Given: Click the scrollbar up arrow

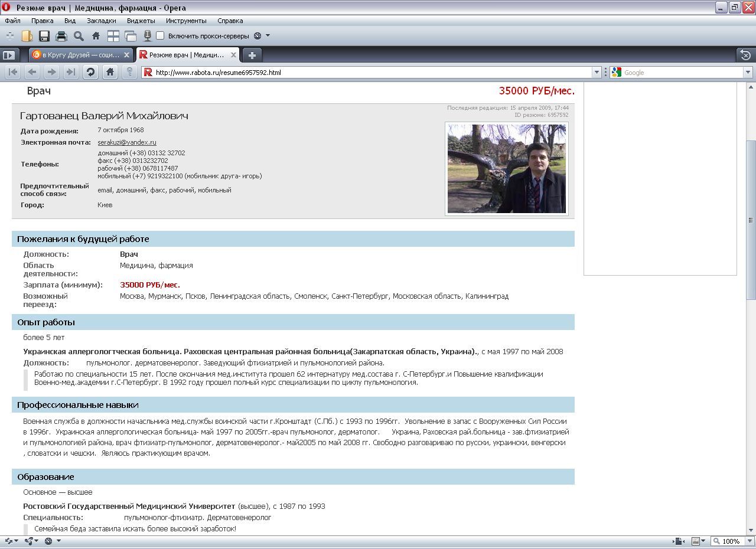Looking at the screenshot, I should pos(751,87).
